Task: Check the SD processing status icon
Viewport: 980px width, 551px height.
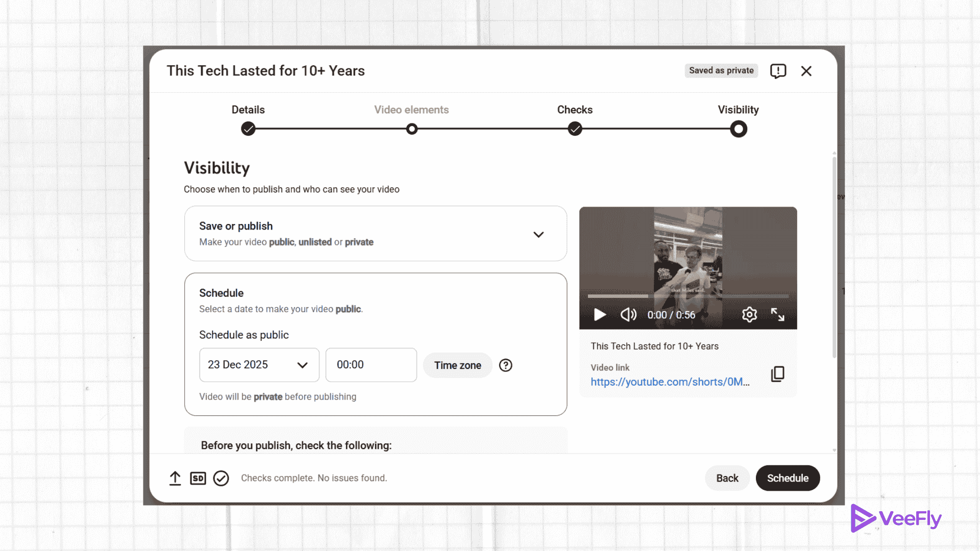Action: [198, 478]
